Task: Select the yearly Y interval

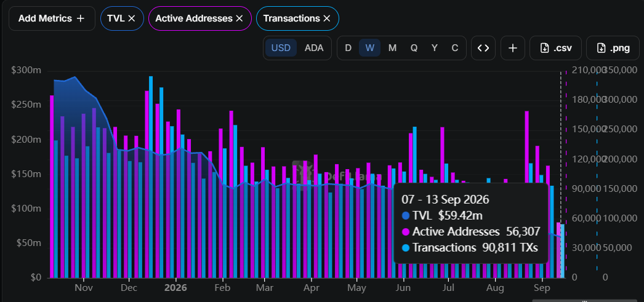Action: 434,48
